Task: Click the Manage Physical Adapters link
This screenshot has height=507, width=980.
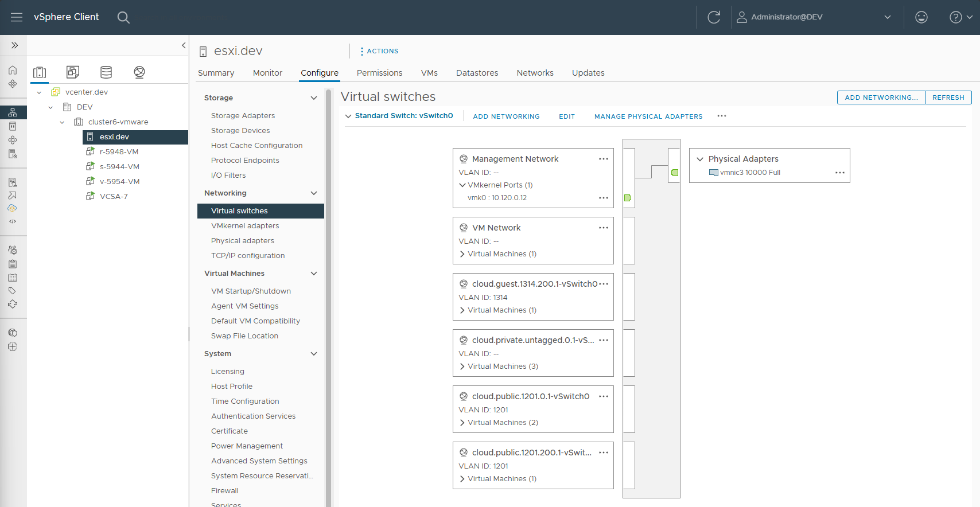Action: pyautogui.click(x=648, y=116)
